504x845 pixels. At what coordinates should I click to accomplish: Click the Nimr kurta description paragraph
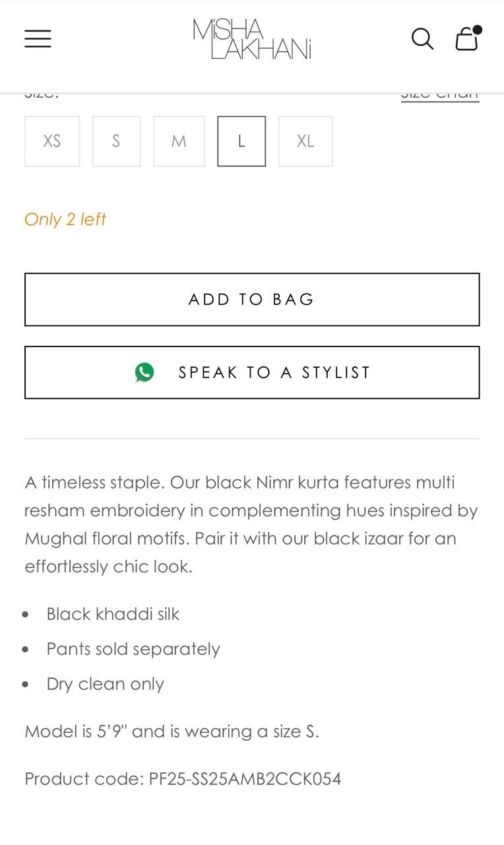click(251, 524)
